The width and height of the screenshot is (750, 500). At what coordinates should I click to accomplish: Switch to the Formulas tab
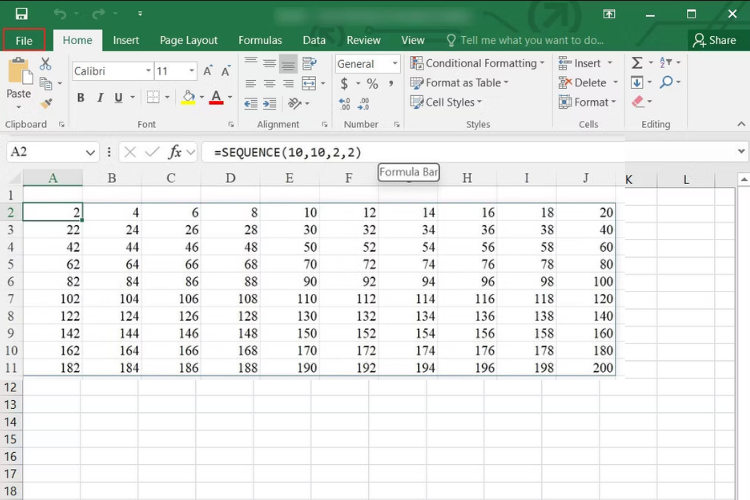point(260,40)
